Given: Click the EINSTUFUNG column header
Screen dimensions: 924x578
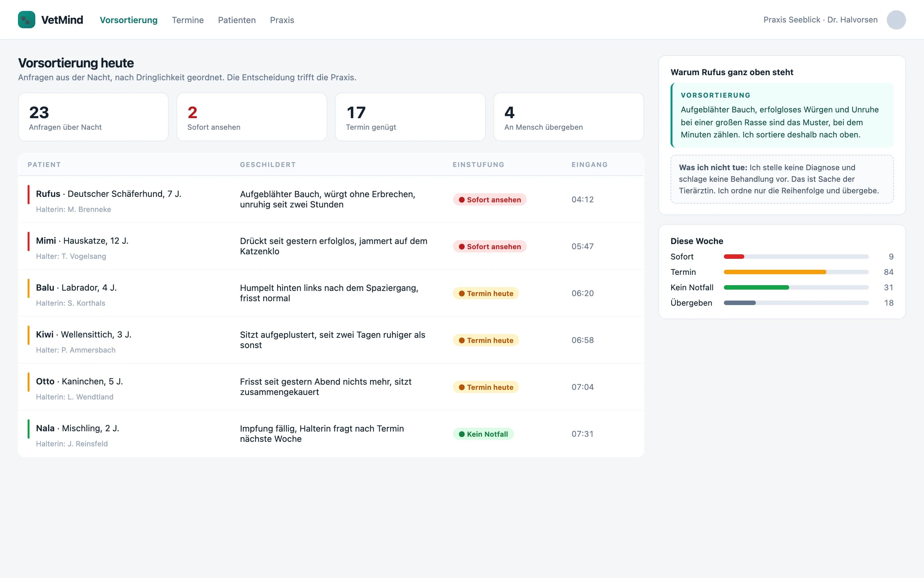Looking at the screenshot, I should [478, 165].
